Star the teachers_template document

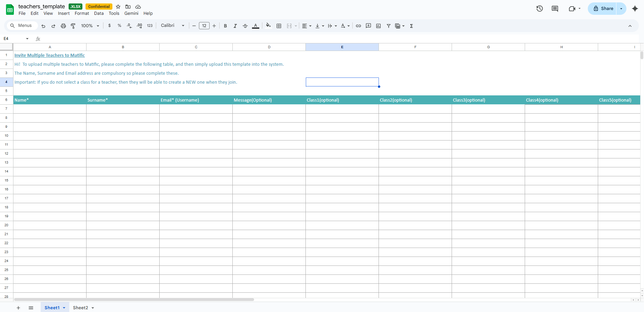click(118, 7)
